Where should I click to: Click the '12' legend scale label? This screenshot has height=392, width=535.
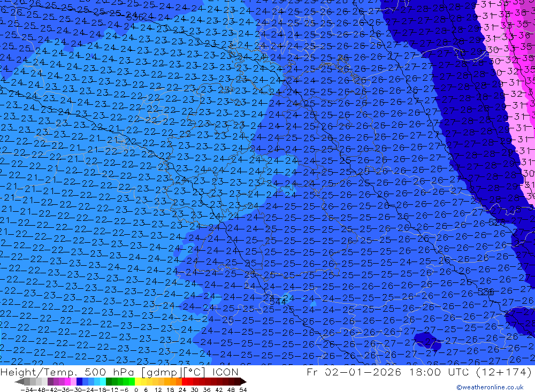pos(159,390)
